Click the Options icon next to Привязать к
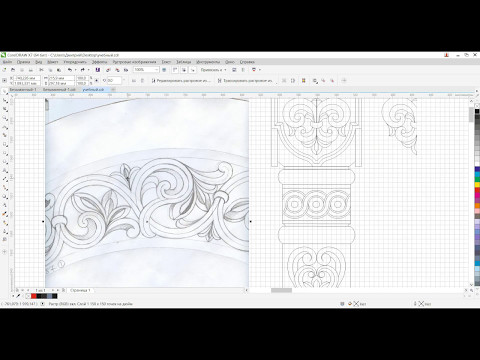 [234, 70]
